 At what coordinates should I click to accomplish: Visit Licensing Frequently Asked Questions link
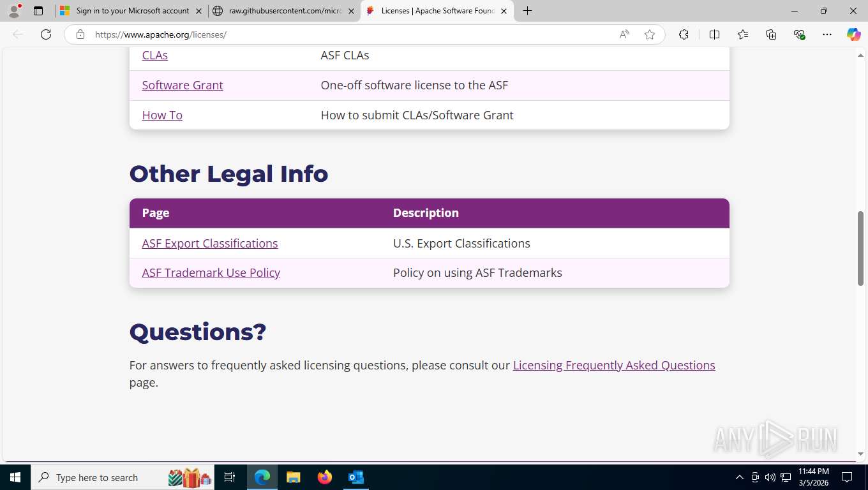click(614, 366)
